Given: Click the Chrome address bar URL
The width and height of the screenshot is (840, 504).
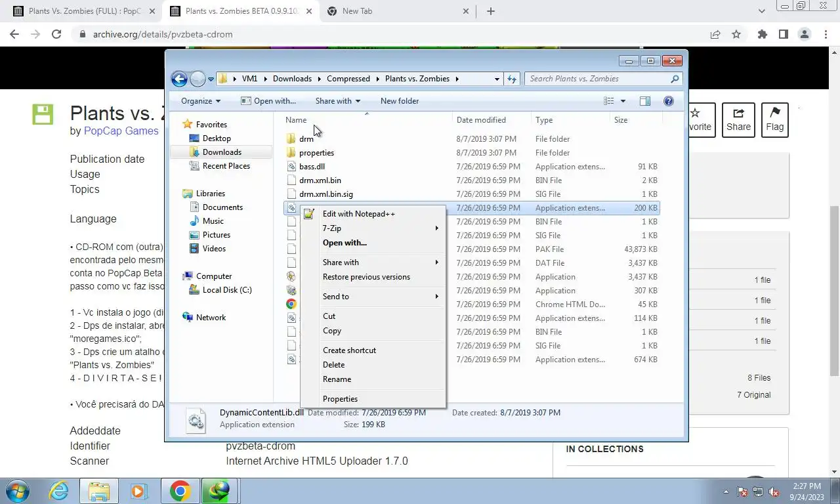Looking at the screenshot, I should click(163, 34).
